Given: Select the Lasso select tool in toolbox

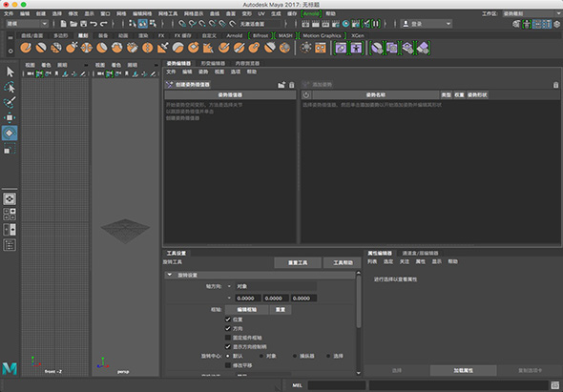Looking at the screenshot, I should coord(10,87).
